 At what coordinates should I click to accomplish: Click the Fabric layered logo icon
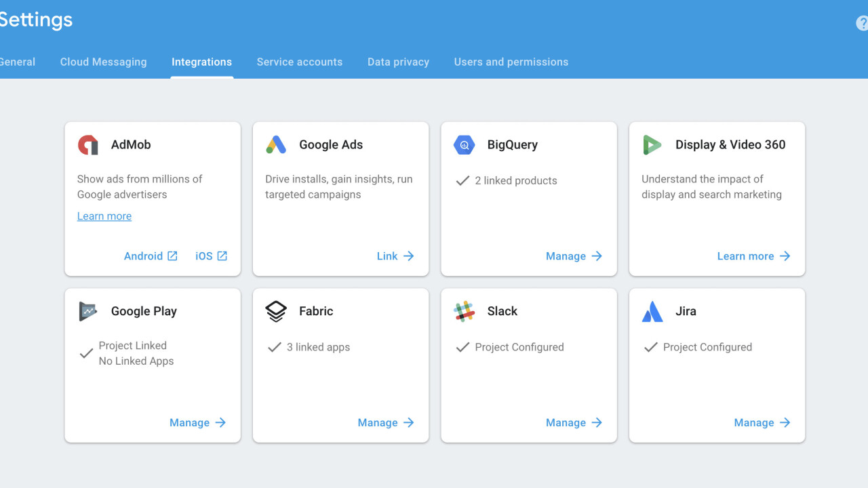pos(276,312)
